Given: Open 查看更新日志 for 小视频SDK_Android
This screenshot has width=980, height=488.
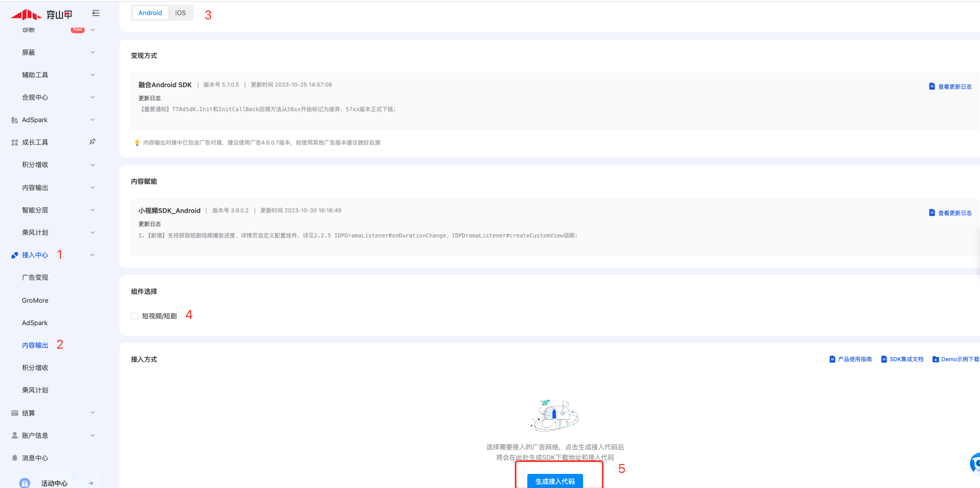Looking at the screenshot, I should coord(955,213).
